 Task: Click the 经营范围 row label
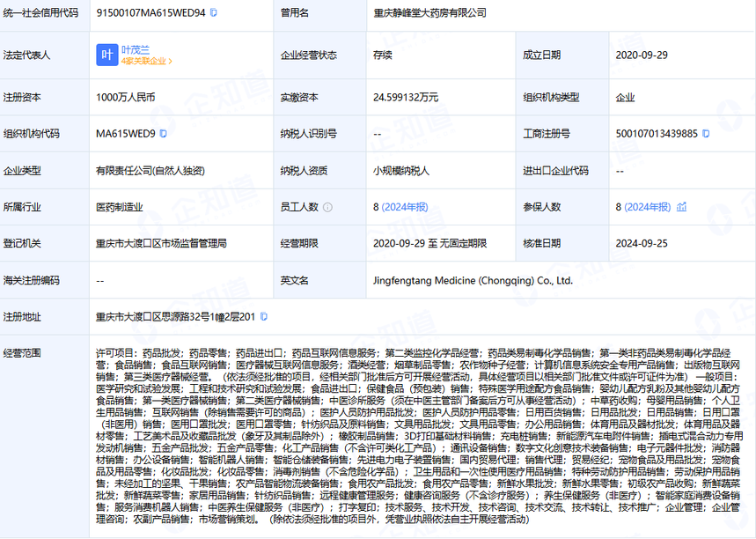(22, 353)
